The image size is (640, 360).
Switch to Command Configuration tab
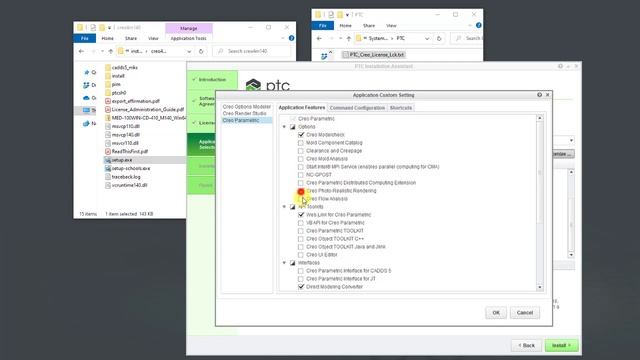357,108
